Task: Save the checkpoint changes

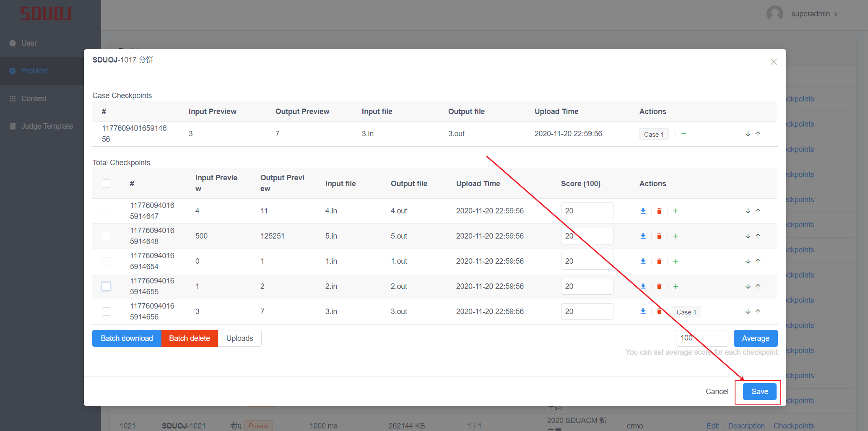Action: (x=760, y=392)
